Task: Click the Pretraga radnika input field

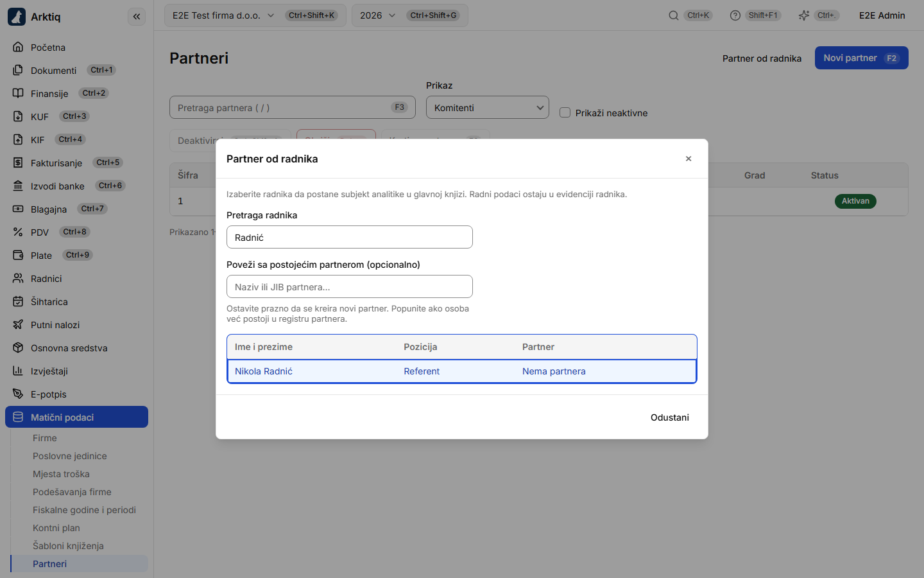Action: tap(350, 237)
